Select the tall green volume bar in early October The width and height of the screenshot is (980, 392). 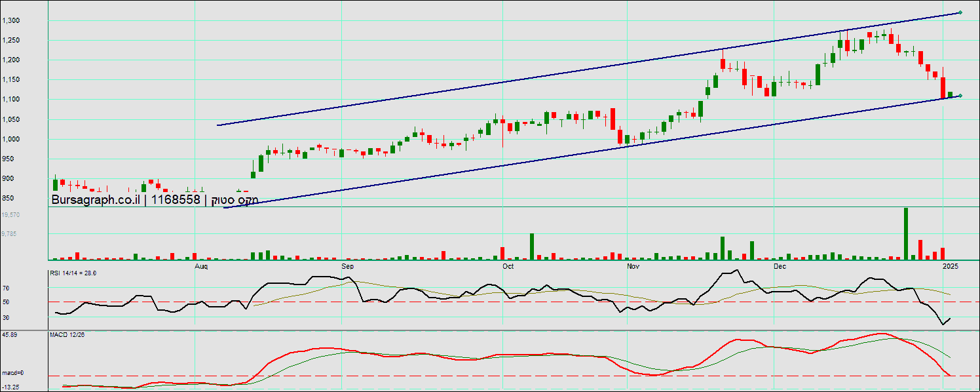pos(532,246)
